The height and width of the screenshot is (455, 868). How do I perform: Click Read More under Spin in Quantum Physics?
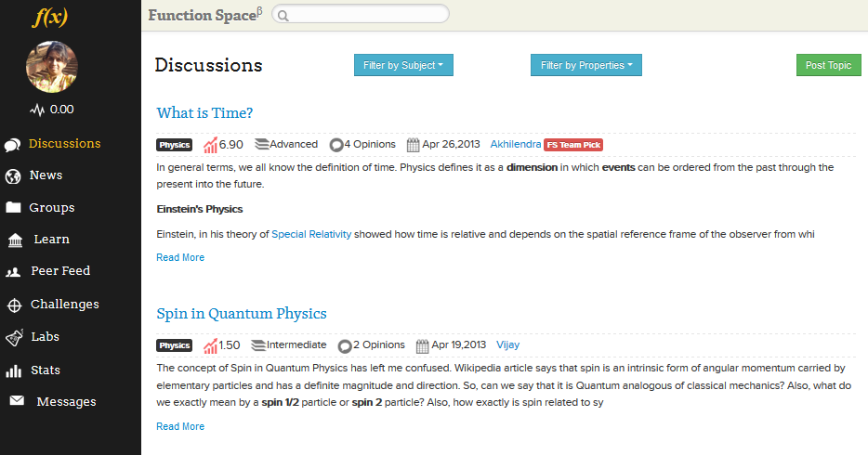(180, 426)
